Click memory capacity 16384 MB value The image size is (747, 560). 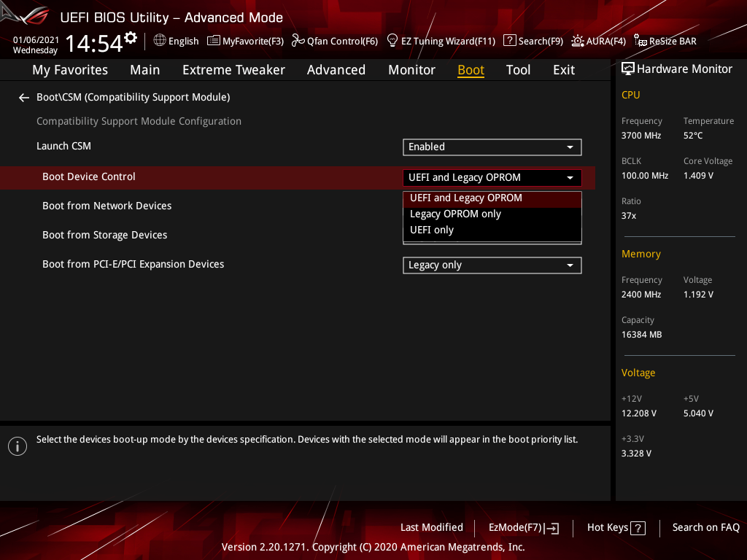[641, 335]
